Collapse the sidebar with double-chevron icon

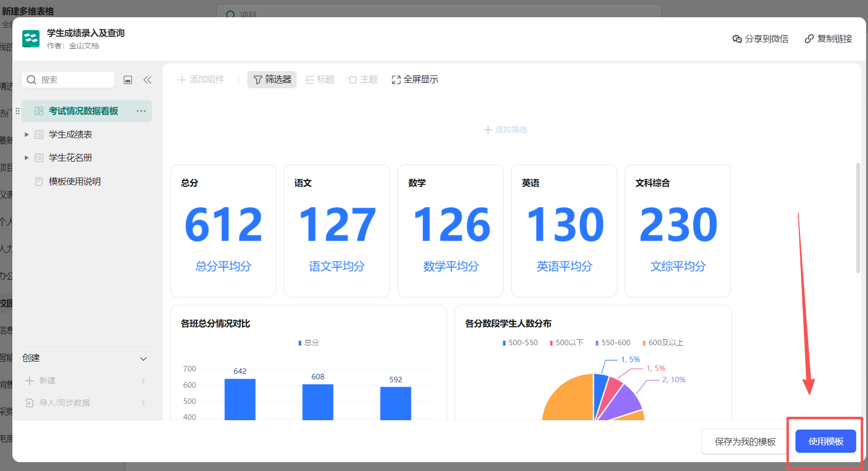pos(147,80)
